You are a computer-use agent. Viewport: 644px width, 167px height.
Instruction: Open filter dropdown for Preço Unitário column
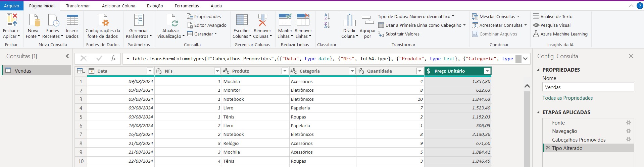coord(487,71)
